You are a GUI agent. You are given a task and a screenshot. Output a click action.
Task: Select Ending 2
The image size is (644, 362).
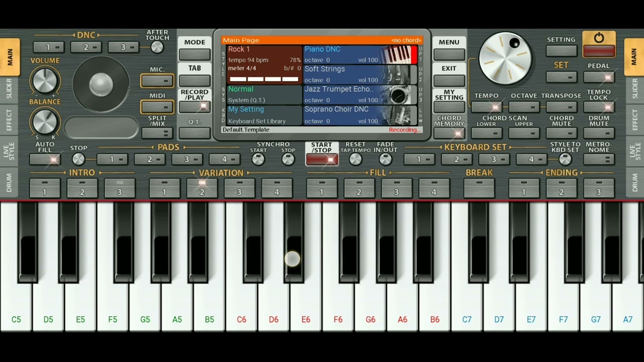pyautogui.click(x=561, y=188)
